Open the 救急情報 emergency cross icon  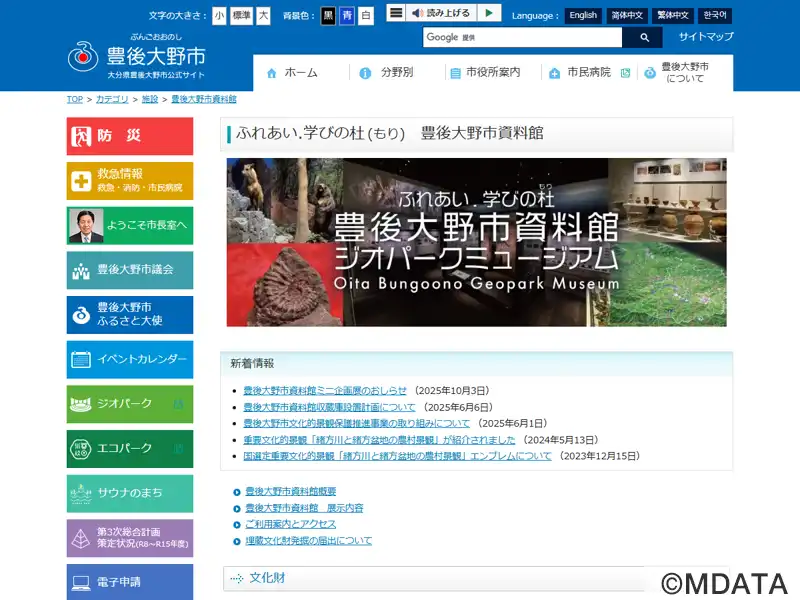click(81, 181)
